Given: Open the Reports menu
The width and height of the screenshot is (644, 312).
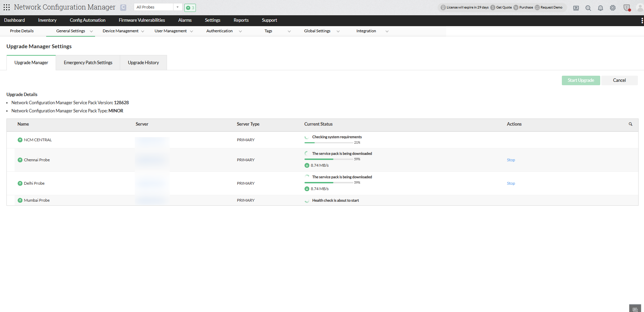Looking at the screenshot, I should pos(241,20).
